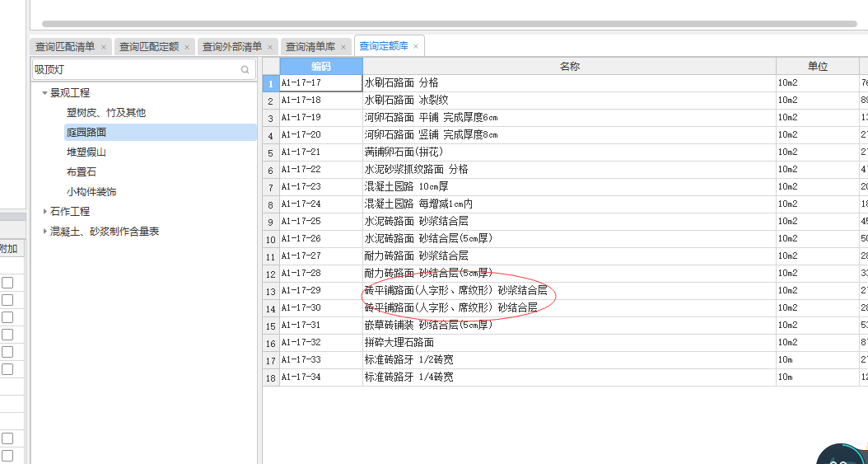868x464 pixels.
Task: Click the 单位 column header
Action: click(x=817, y=66)
